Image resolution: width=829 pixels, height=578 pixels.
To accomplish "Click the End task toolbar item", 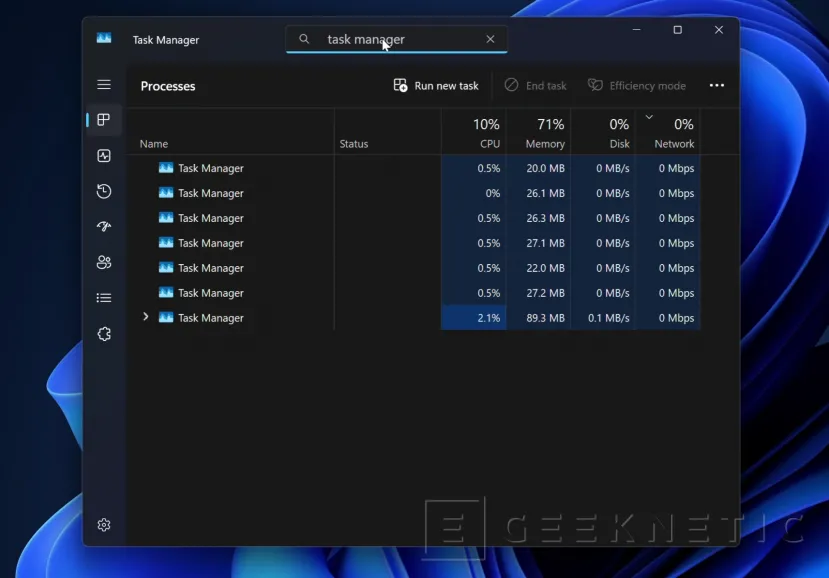I will [x=535, y=86].
